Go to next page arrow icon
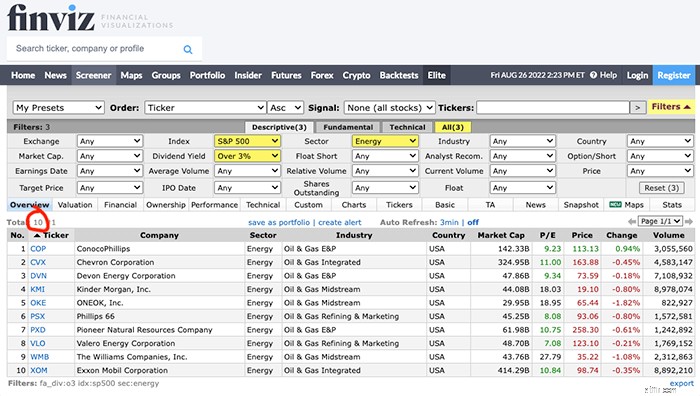The height and width of the screenshot is (396, 700). (688, 221)
